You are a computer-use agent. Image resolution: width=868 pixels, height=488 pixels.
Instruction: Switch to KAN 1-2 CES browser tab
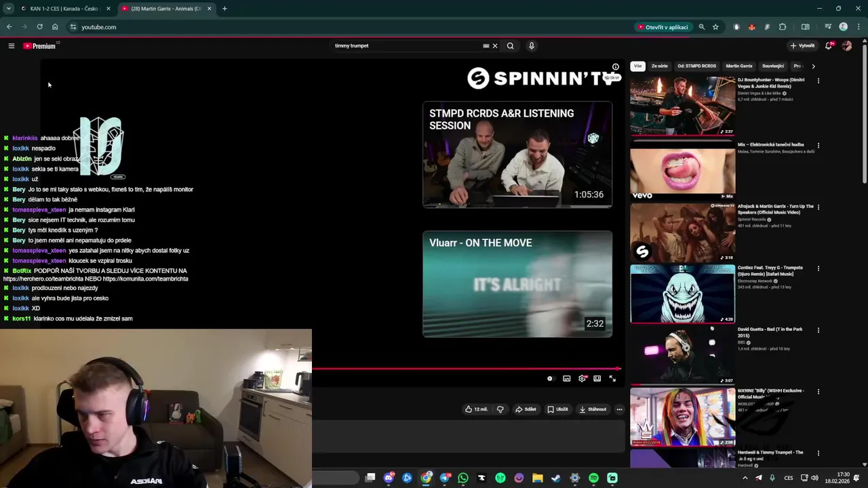coord(66,9)
